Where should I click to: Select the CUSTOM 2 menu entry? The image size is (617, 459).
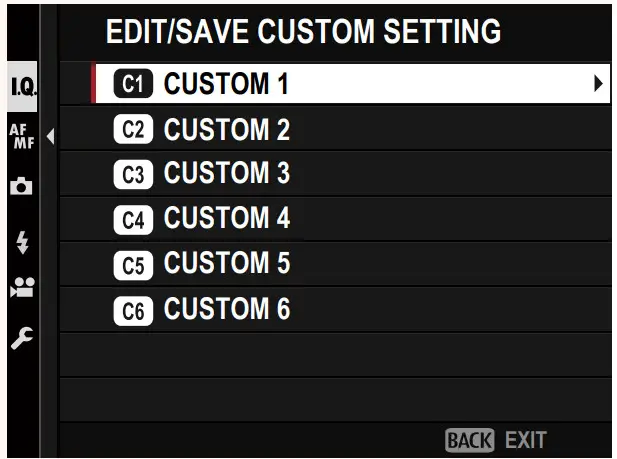pos(226,130)
